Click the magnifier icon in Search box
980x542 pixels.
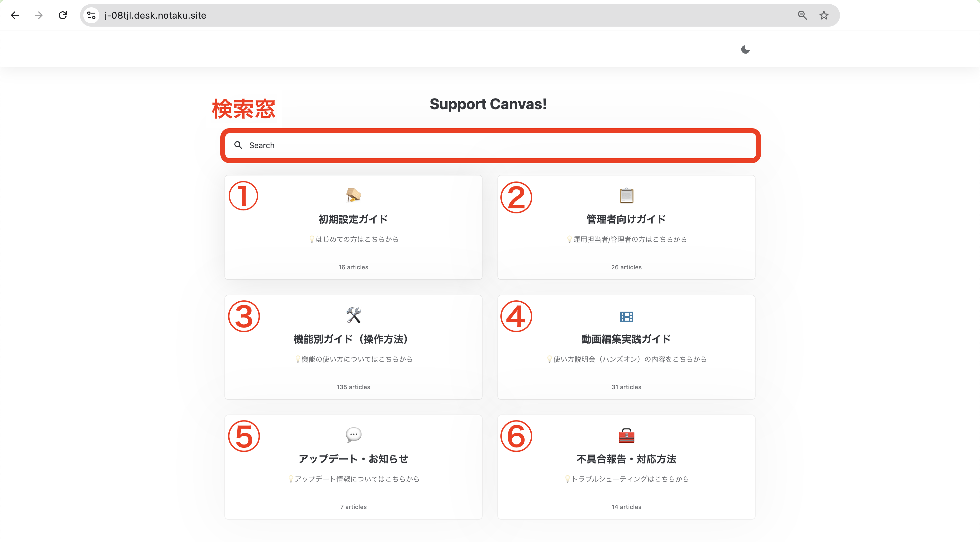tap(238, 145)
